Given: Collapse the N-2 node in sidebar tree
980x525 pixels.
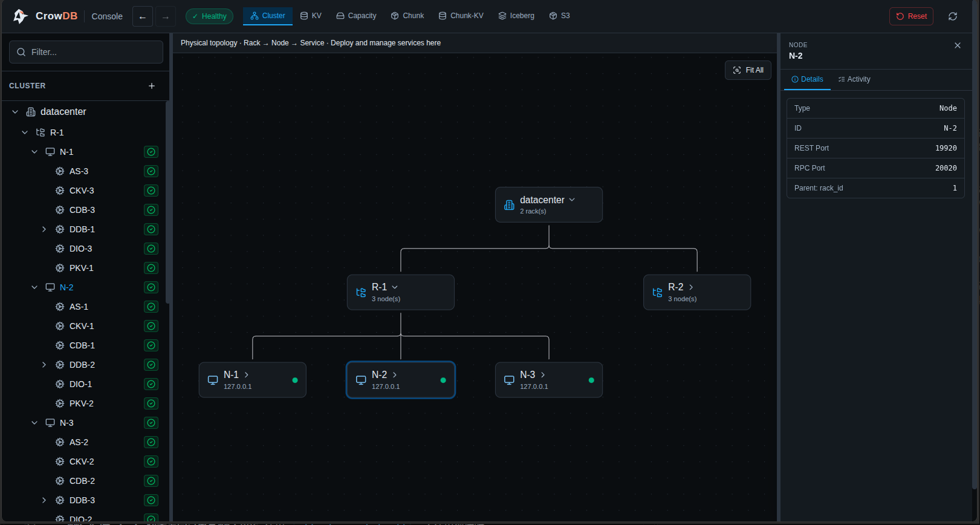Looking at the screenshot, I should pyautogui.click(x=34, y=287).
